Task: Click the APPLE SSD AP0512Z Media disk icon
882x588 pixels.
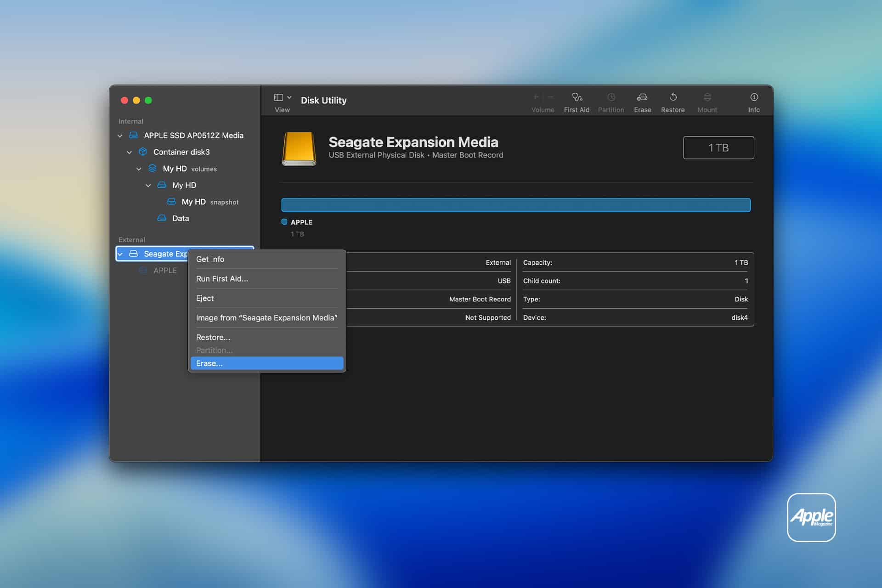Action: pyautogui.click(x=133, y=135)
